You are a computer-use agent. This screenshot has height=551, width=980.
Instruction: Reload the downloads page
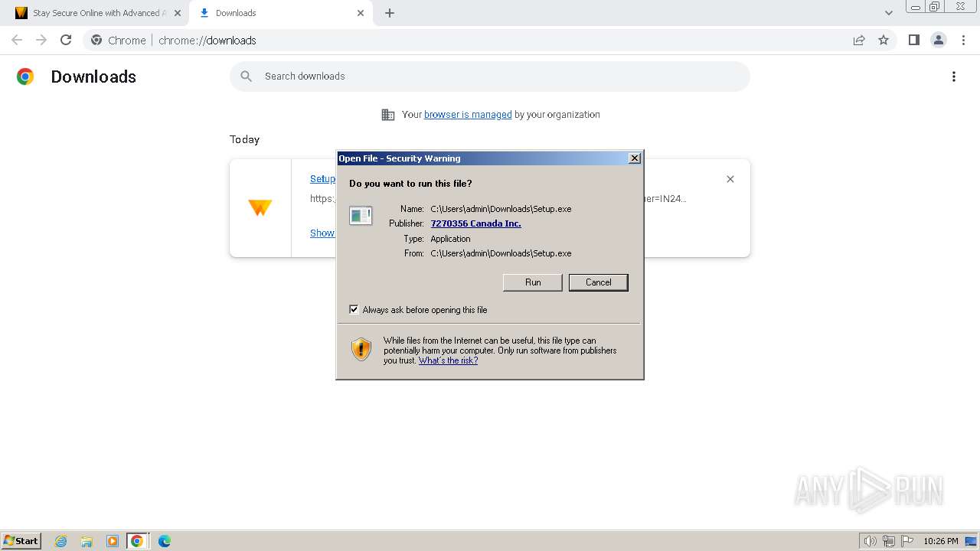(66, 40)
